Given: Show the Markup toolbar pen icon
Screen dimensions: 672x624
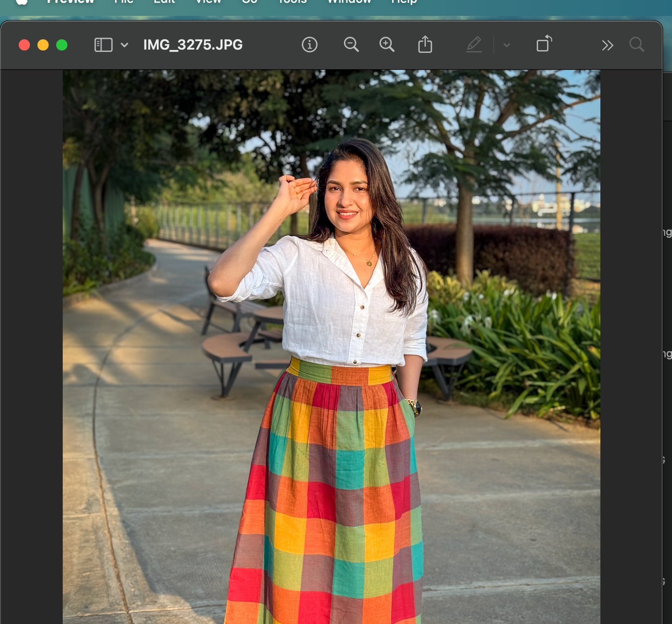Looking at the screenshot, I should [474, 45].
